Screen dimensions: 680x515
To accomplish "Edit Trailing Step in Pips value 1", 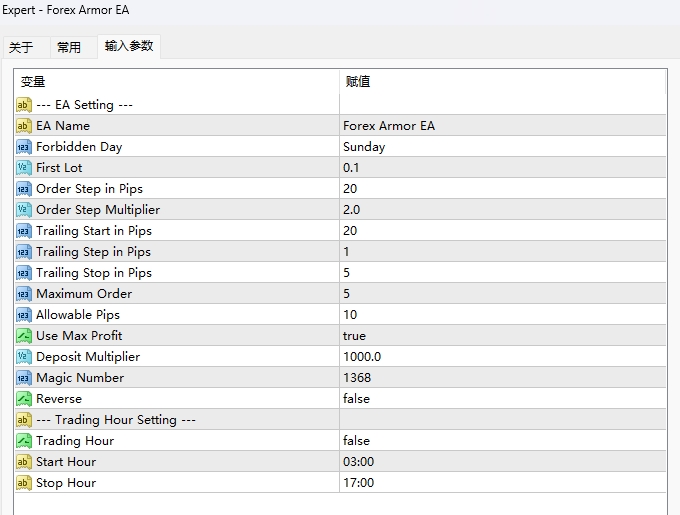I will (x=503, y=252).
